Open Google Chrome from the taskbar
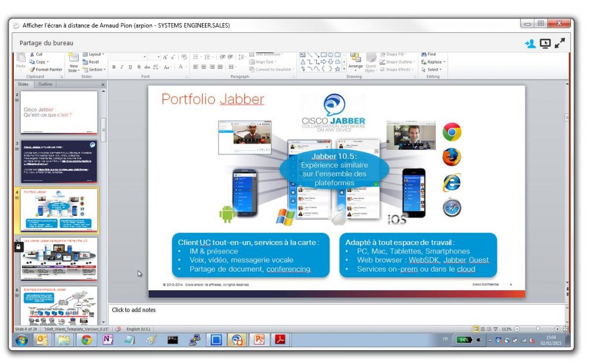 (87, 340)
